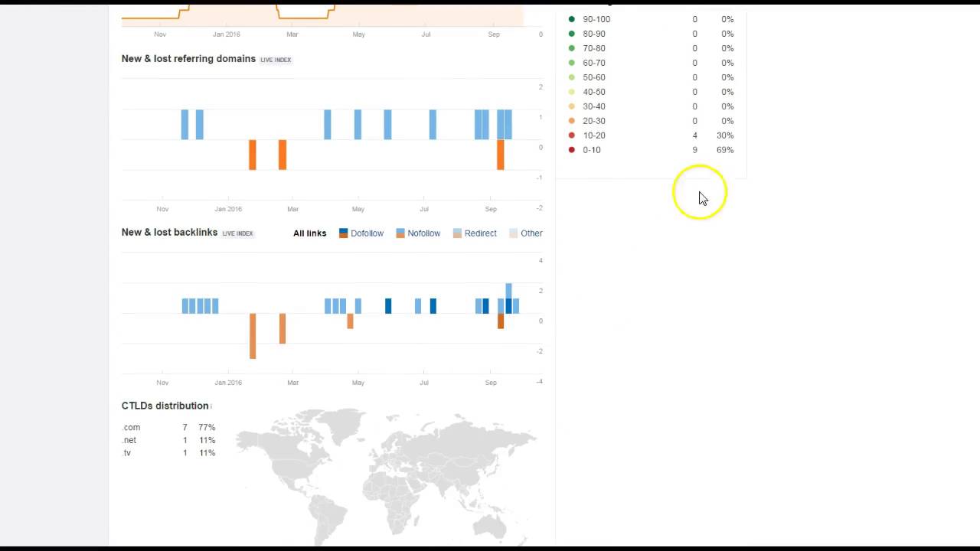The height and width of the screenshot is (551, 980).
Task: Filter backlinks by Redirect
Action: 480,233
